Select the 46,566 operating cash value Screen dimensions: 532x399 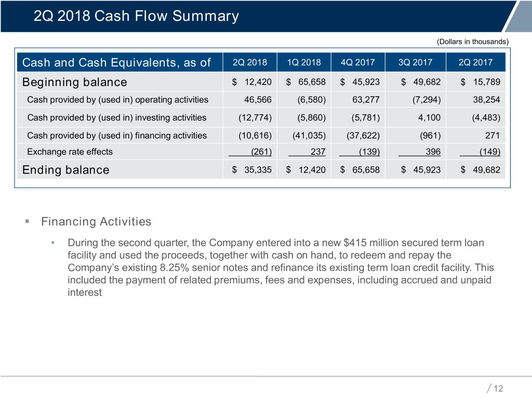258,100
